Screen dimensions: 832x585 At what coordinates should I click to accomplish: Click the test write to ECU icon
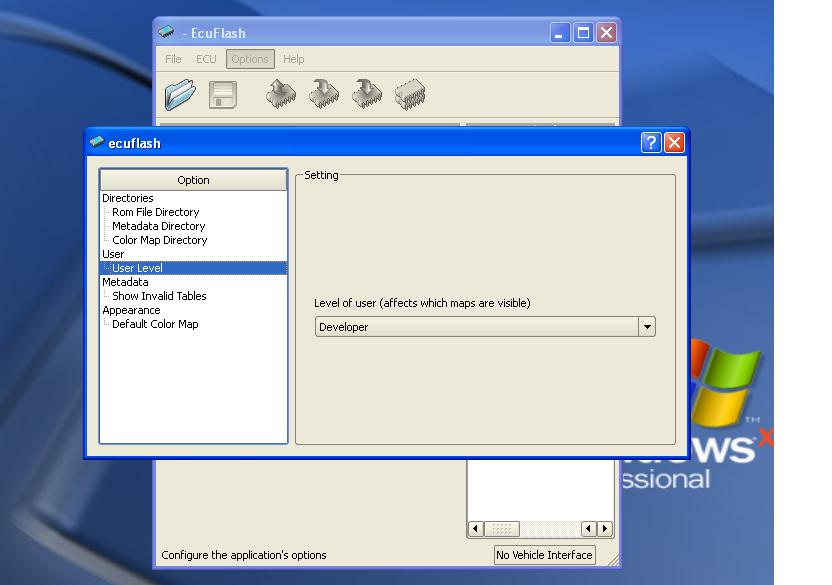[x=367, y=94]
